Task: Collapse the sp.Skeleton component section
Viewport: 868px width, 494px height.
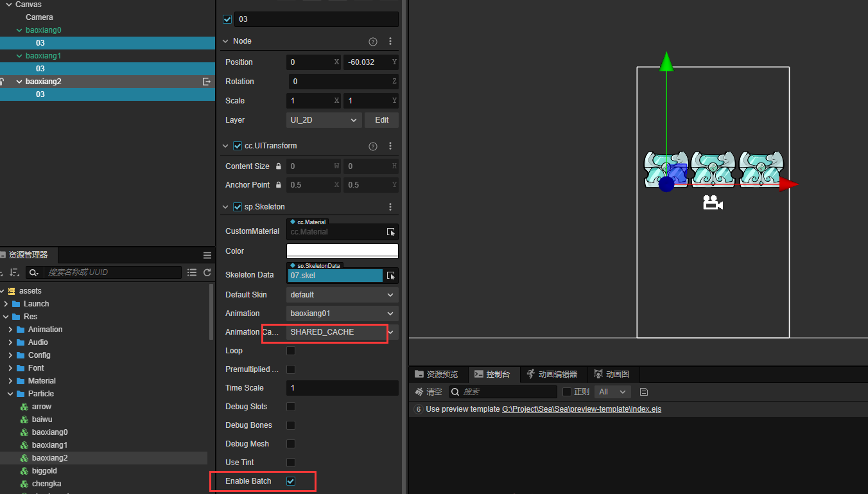Action: coord(225,207)
